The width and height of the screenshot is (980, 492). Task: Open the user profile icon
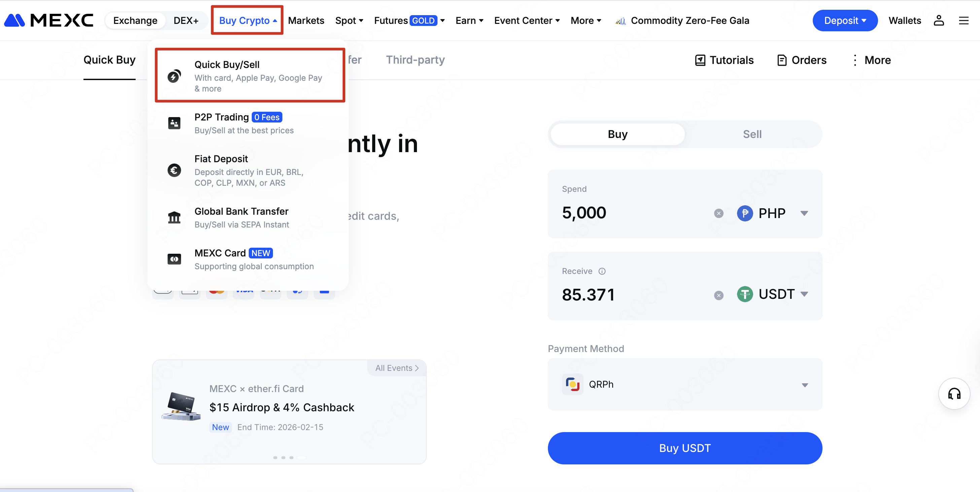pyautogui.click(x=939, y=20)
